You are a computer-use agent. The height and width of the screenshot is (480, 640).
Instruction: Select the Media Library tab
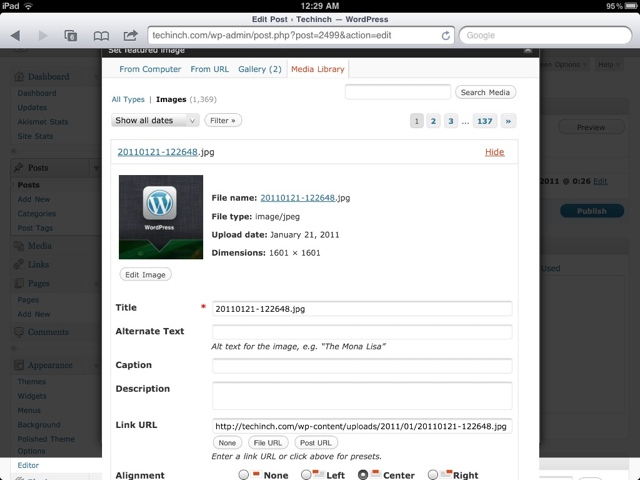(318, 69)
